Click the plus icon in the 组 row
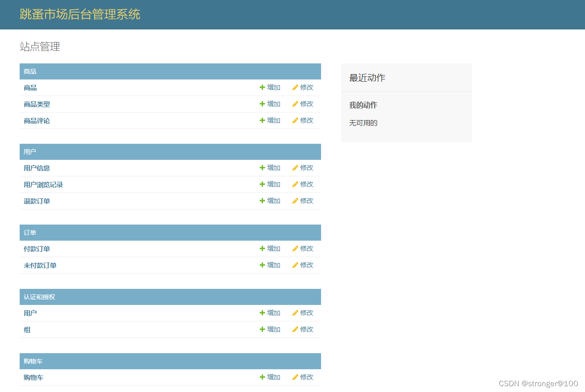Image resolution: width=585 pixels, height=392 pixels. pyautogui.click(x=262, y=329)
